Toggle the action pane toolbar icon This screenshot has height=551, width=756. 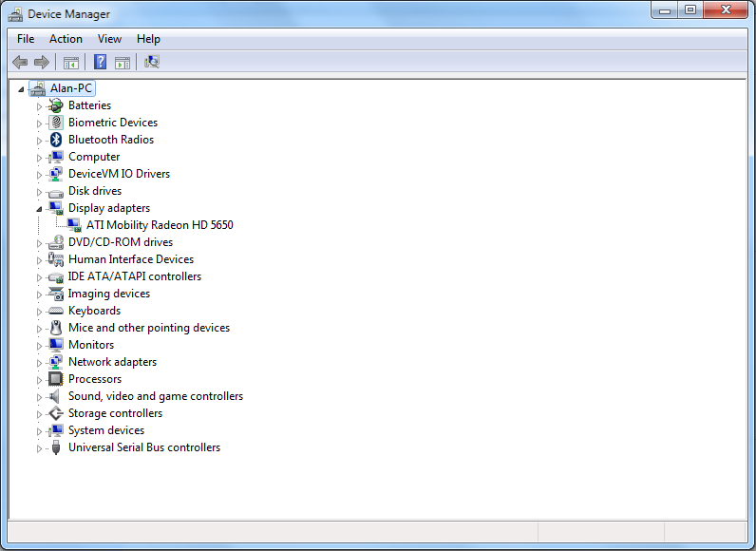[x=123, y=62]
